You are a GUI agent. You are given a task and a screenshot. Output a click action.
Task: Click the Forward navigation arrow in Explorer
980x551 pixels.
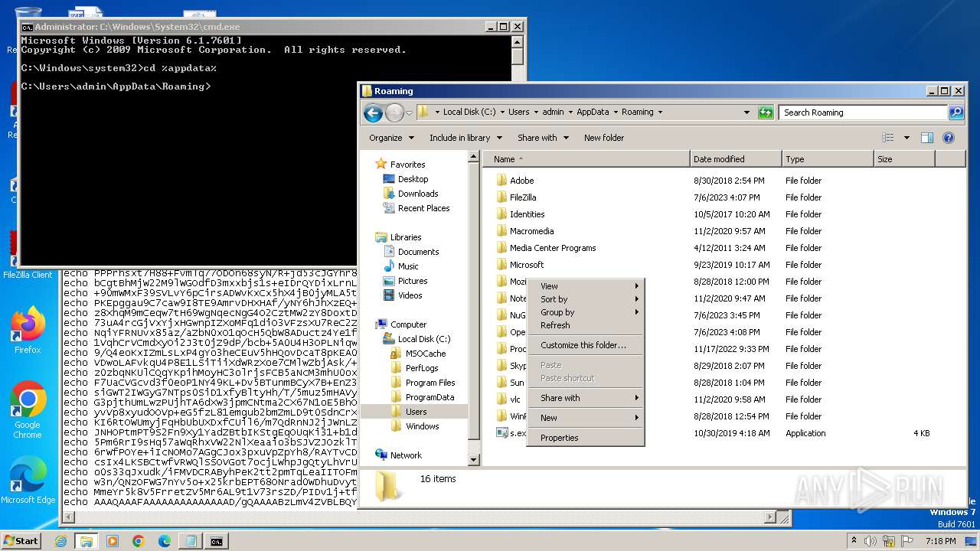click(394, 112)
